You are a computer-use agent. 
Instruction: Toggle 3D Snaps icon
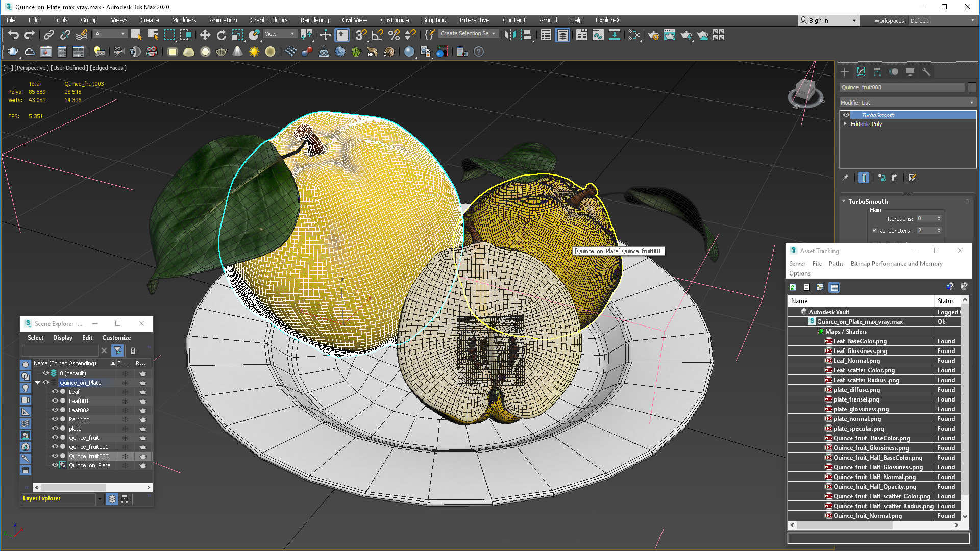click(x=361, y=35)
